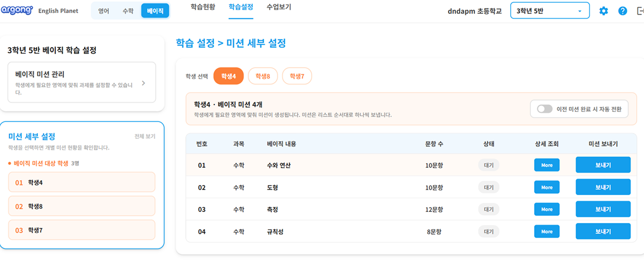Click the 전체 보기 link
The height and width of the screenshot is (261, 644).
coord(145,137)
